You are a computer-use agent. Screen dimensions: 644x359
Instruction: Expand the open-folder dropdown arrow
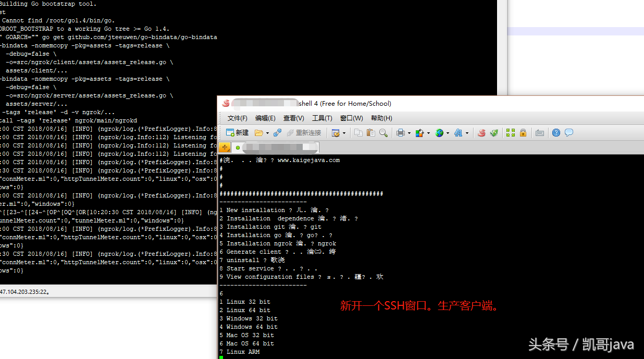point(267,133)
